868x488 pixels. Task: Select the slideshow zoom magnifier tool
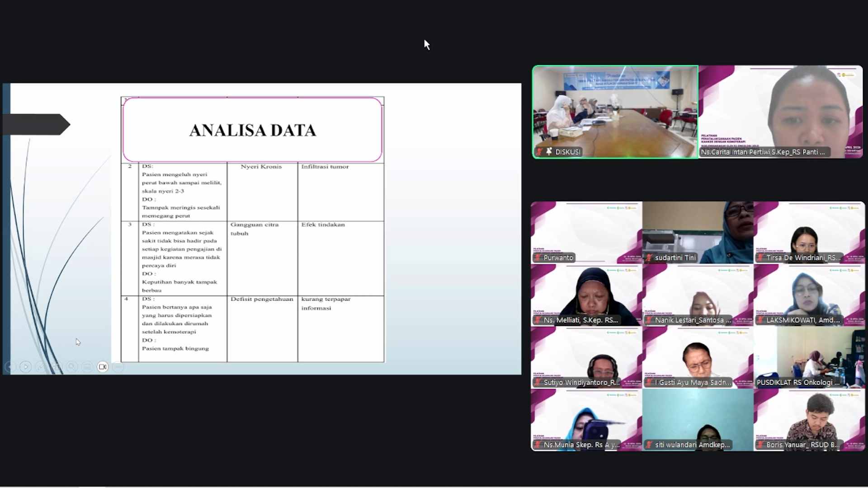click(x=72, y=367)
